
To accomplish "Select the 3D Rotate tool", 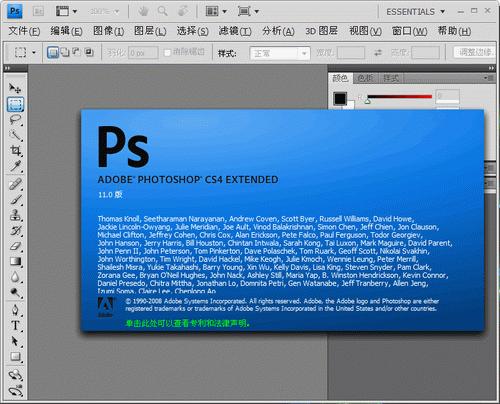I will pos(15,375).
